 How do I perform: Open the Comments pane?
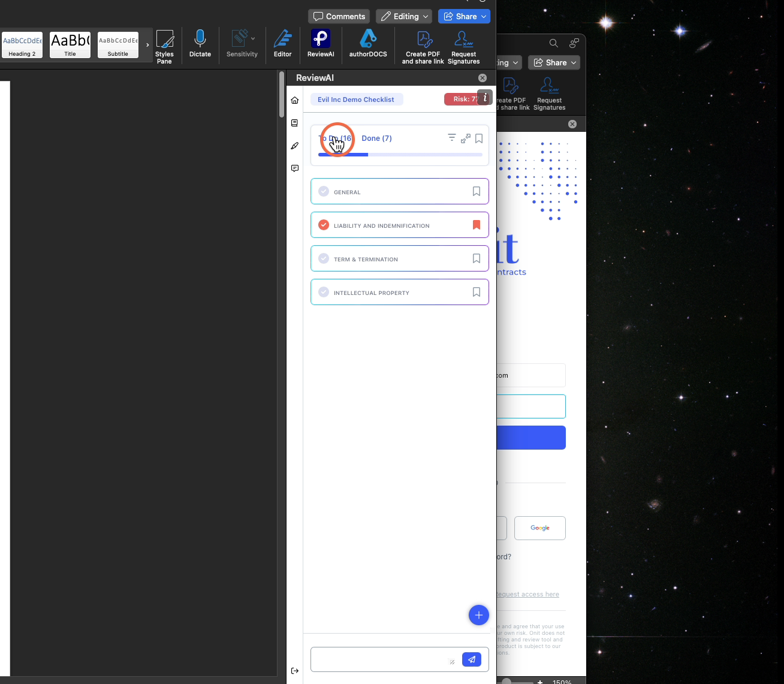click(339, 16)
